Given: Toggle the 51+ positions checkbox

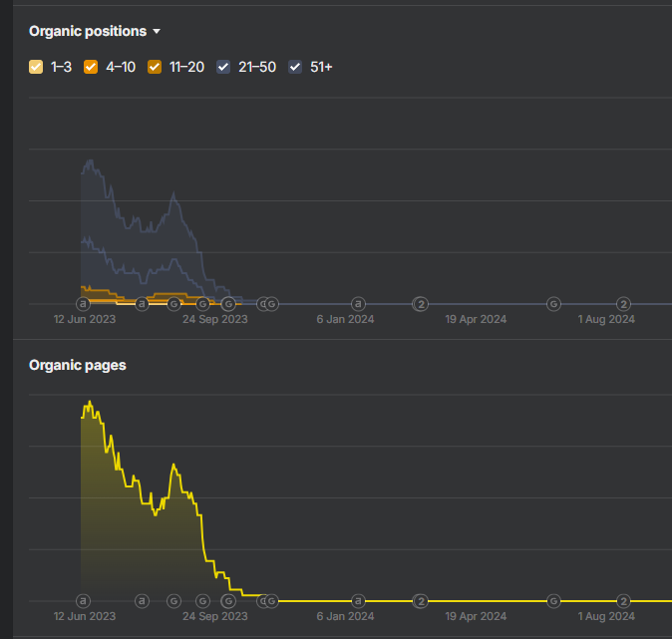Looking at the screenshot, I should pyautogui.click(x=295, y=67).
